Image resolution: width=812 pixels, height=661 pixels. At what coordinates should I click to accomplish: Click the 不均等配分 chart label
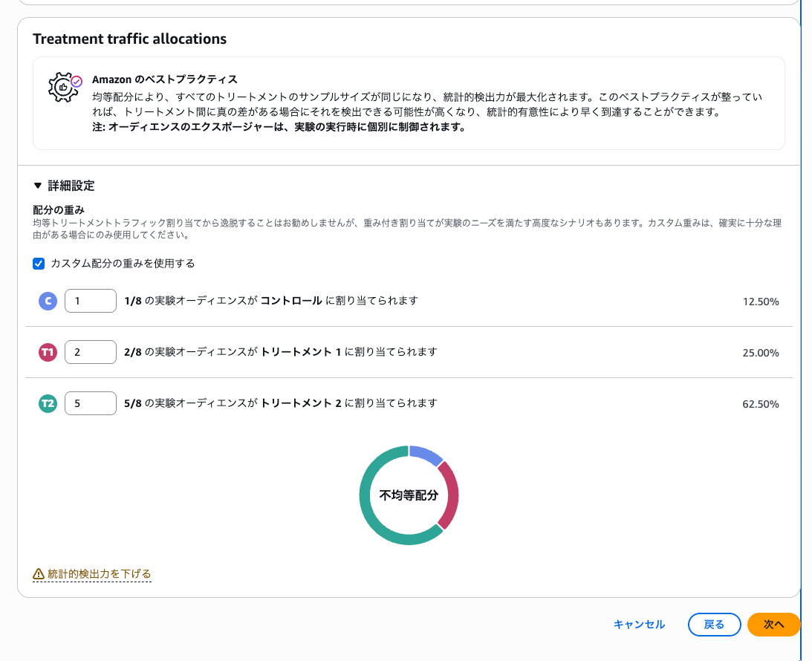(x=409, y=495)
